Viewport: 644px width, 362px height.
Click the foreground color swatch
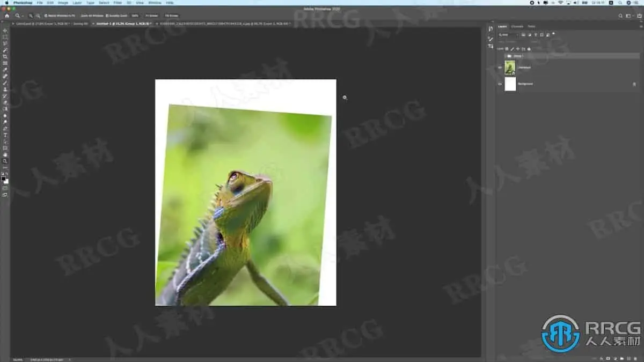click(4, 179)
